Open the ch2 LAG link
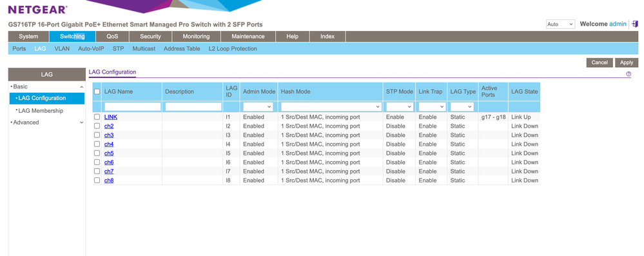 [109, 126]
